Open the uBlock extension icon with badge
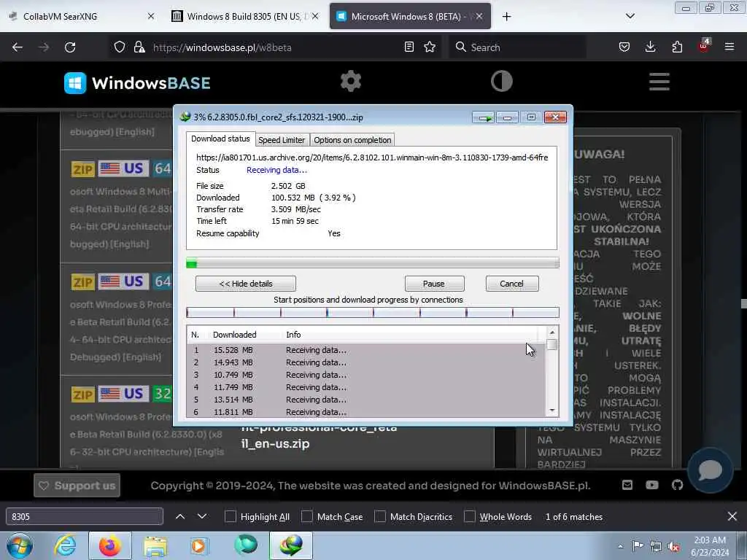 point(704,46)
